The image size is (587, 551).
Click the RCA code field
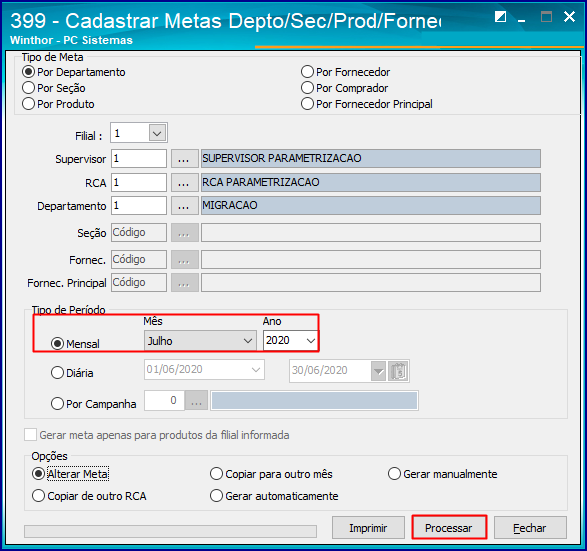[139, 183]
